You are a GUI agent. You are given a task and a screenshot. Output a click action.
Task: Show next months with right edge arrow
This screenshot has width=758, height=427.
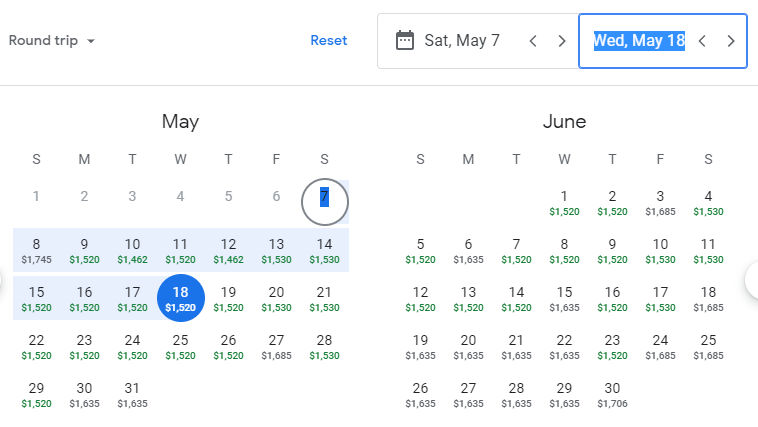click(752, 280)
